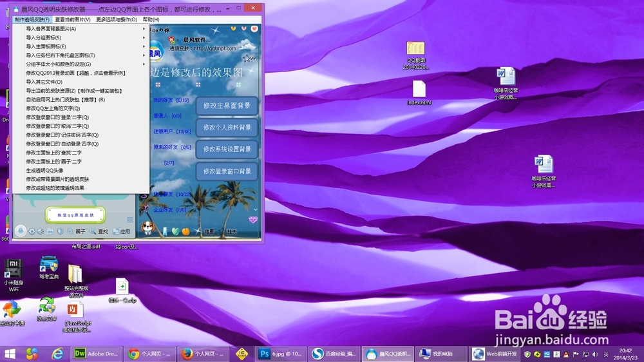Image resolution: width=644 pixels, height=362 pixels.
Task: Choose 修改登录窗口的'自动登录'四字 entry
Action: (x=81, y=144)
